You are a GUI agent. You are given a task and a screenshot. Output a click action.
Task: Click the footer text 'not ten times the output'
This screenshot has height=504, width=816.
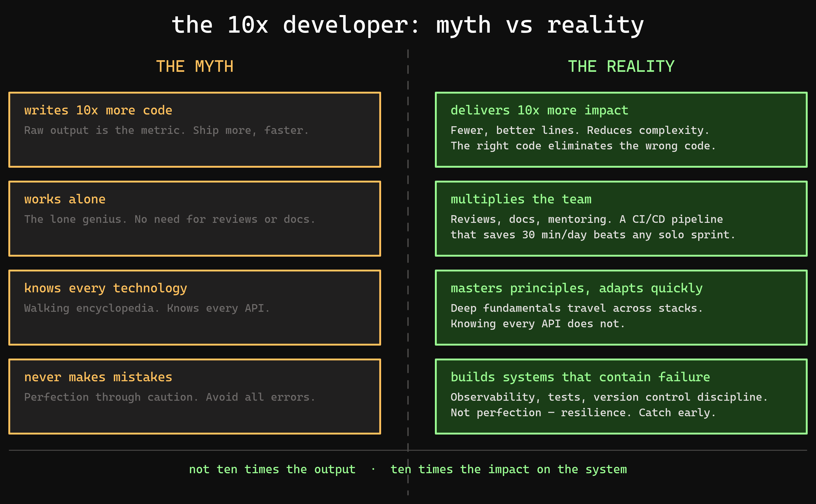(x=272, y=469)
